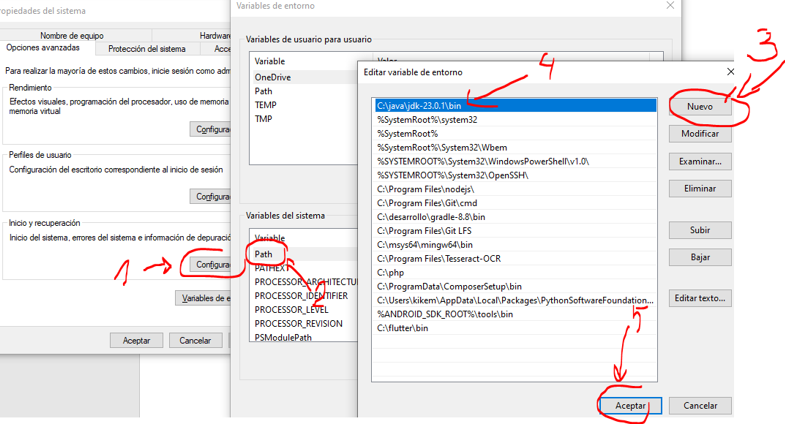Viewport: 785px width, 430px height.
Task: Open the Nombre de equipo tab
Action: (x=71, y=35)
